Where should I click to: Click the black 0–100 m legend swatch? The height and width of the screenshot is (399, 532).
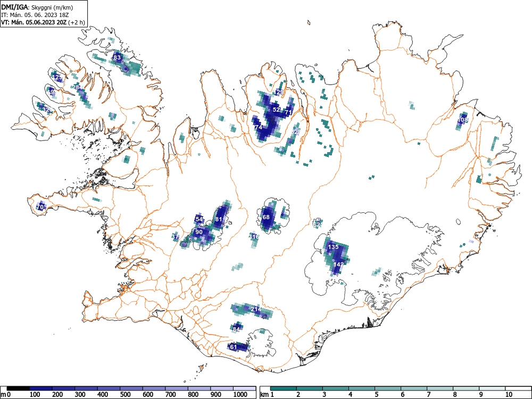pyautogui.click(x=18, y=389)
